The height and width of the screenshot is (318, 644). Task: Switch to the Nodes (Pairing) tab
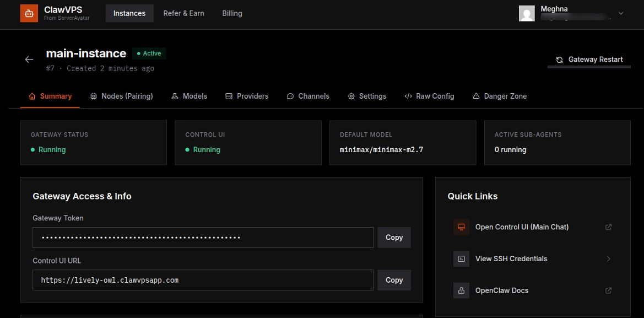tap(122, 96)
